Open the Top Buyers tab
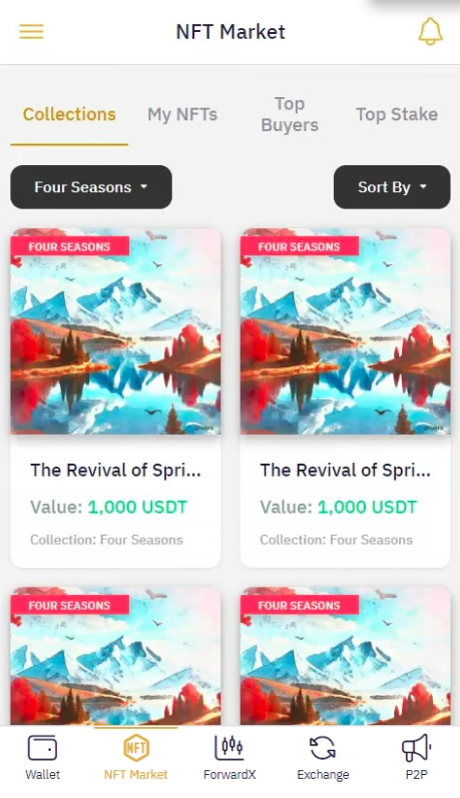The image size is (460, 798). pos(290,115)
